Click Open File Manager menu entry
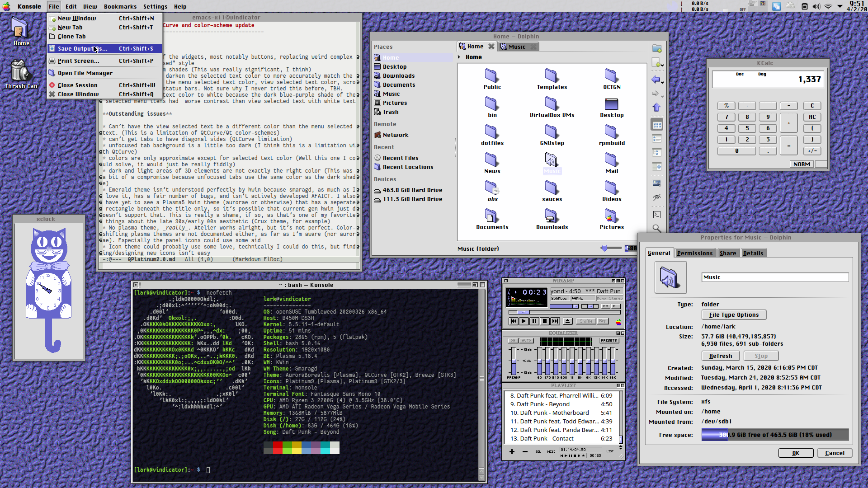Viewport: 868px width, 488px height. [104, 73]
